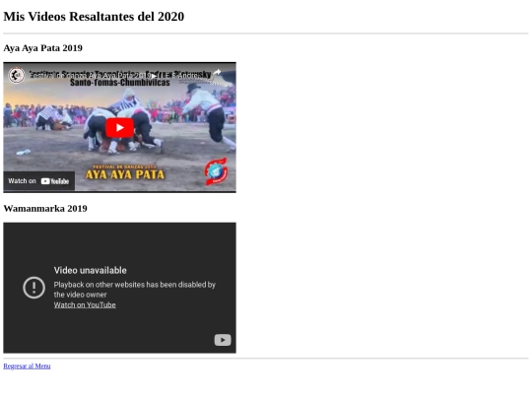Follow the Watch on YouTube link in unavailable video
Image resolution: width=532 pixels, height=399 pixels.
pos(85,304)
